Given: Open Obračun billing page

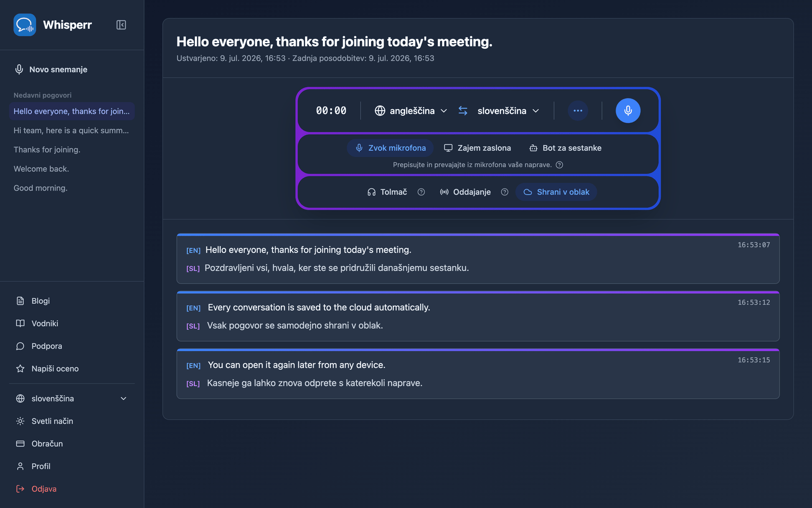Looking at the screenshot, I should click(72, 443).
